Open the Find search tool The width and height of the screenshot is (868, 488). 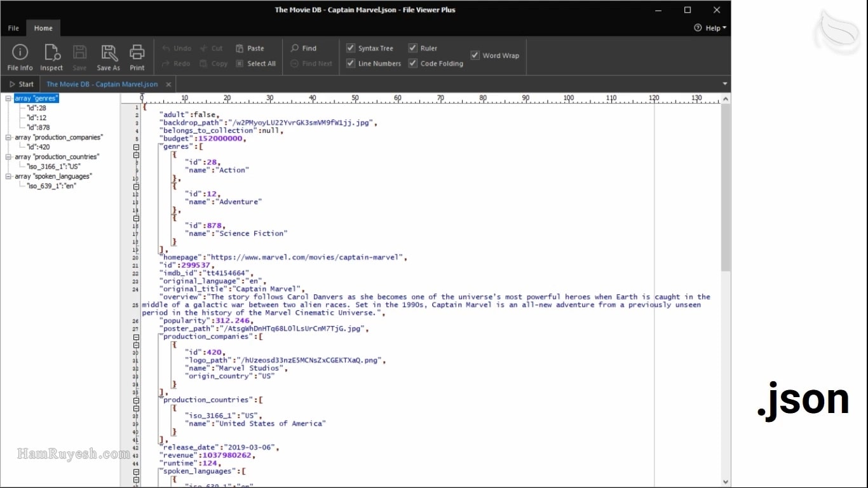pos(303,48)
